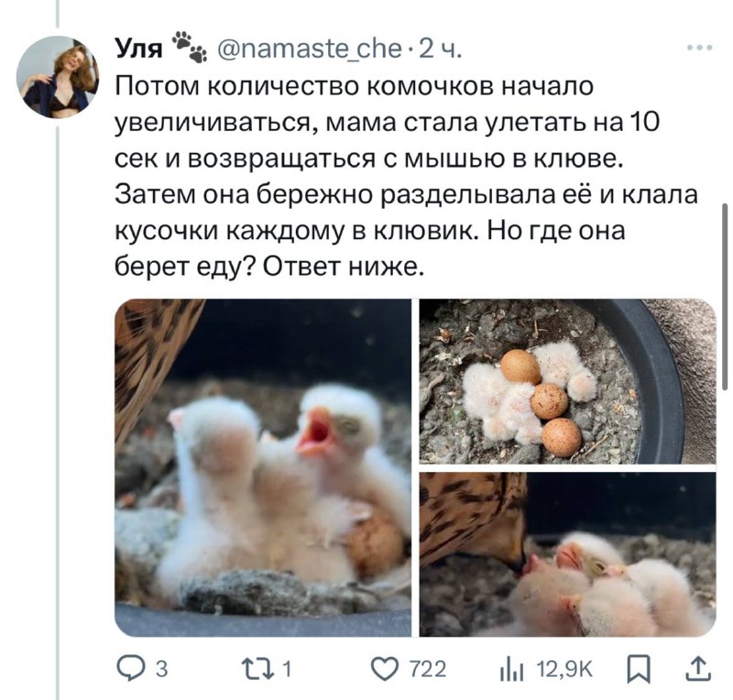Like the tweet via the heart icon
The height and width of the screenshot is (700, 733).
385,669
